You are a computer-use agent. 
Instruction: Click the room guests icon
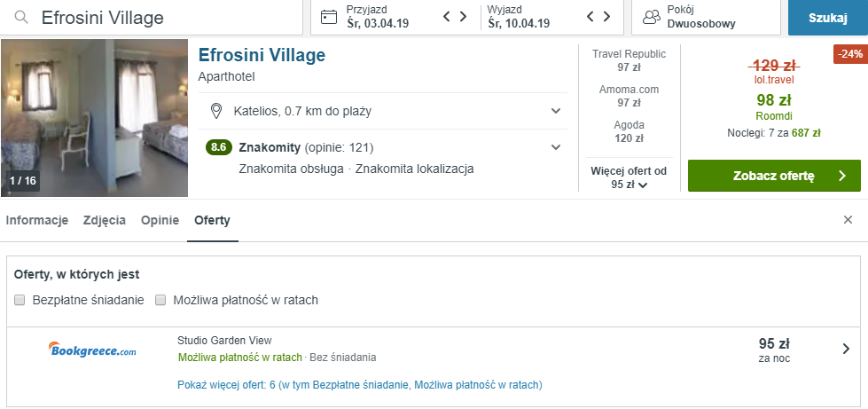click(x=652, y=17)
